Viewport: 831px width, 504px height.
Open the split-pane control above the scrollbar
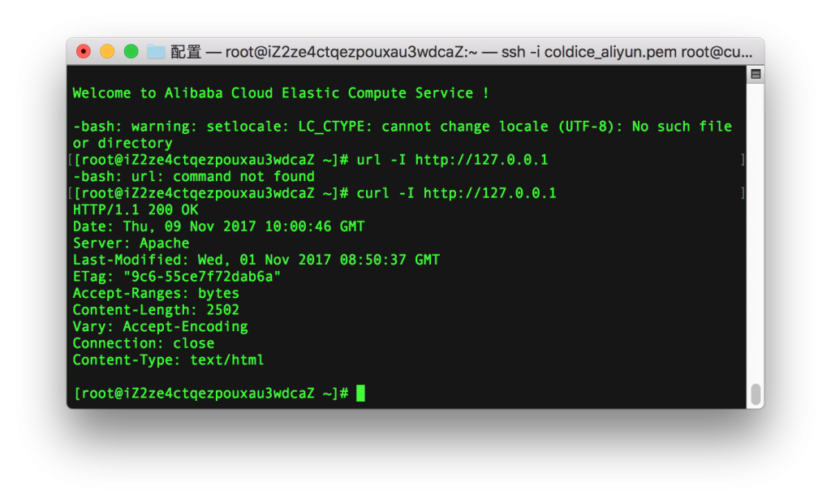coord(755,73)
